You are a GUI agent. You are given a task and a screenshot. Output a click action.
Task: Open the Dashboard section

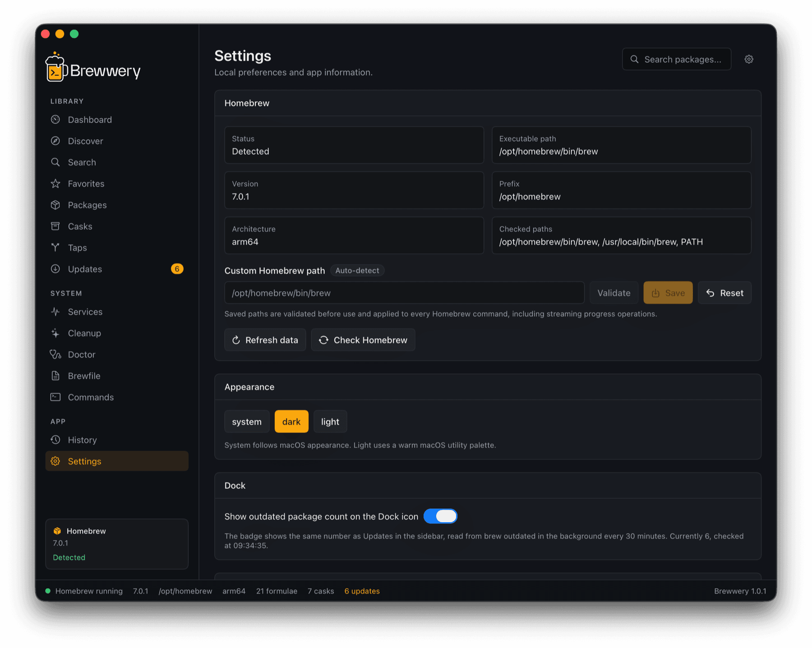117,119
